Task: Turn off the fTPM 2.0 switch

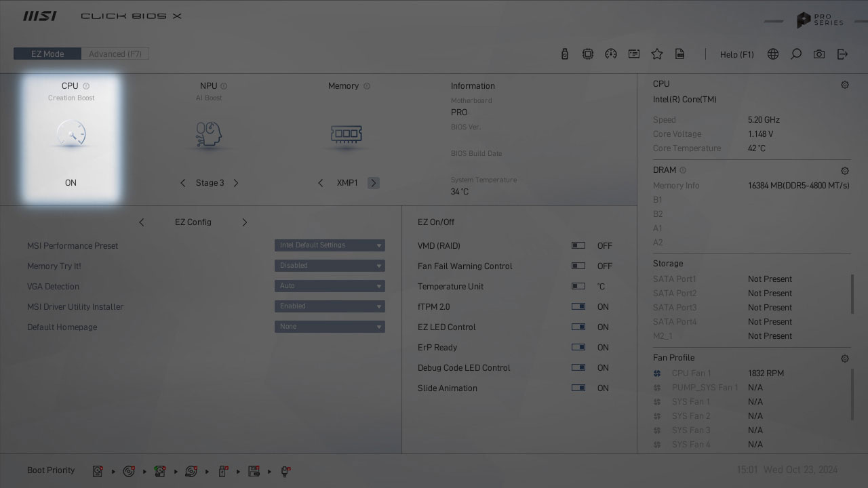Action: 578,307
